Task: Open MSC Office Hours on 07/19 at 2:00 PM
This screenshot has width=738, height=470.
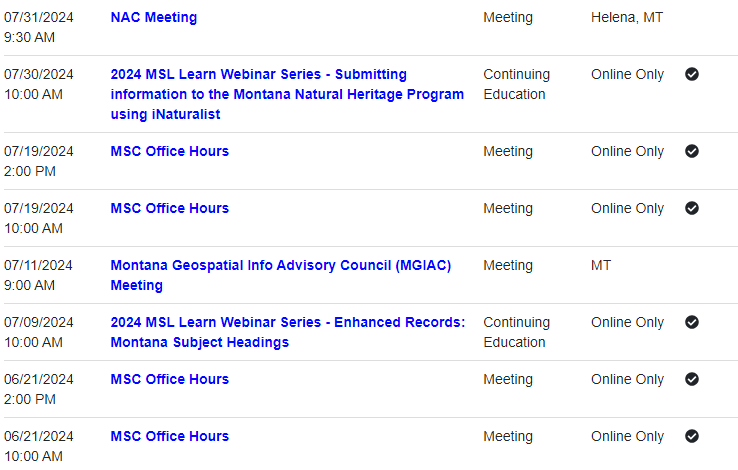Action: 169,151
